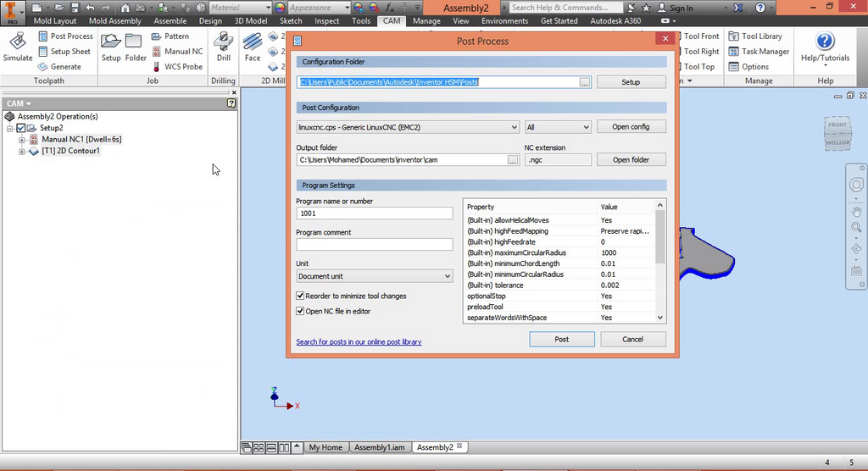Click the Open config button
This screenshot has width=868, height=471.
tap(631, 127)
